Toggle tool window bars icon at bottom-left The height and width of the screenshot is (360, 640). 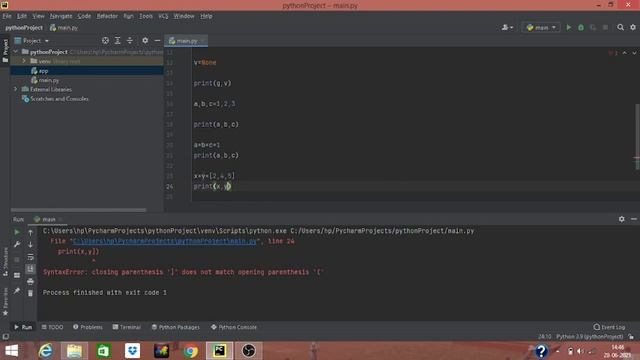click(x=5, y=337)
